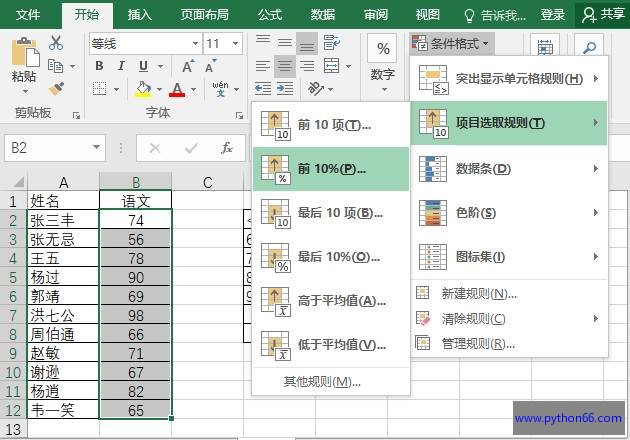Image resolution: width=630 pixels, height=440 pixels.
Task: Click the wrap text icon
Action: tap(331, 42)
